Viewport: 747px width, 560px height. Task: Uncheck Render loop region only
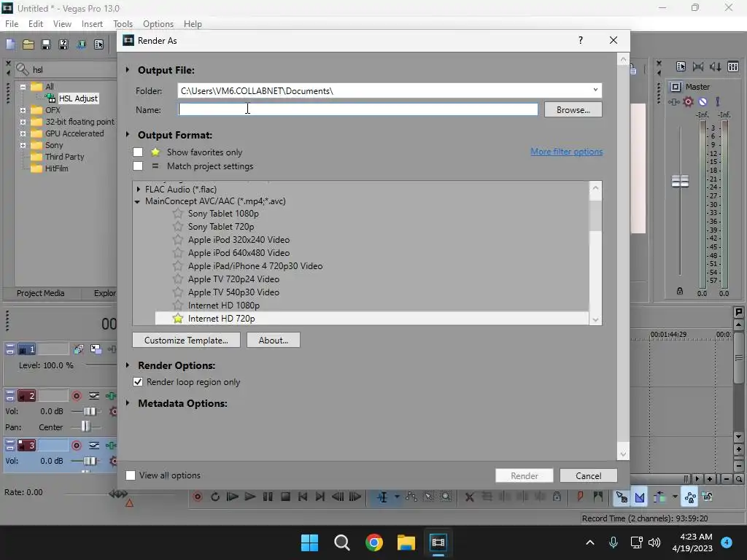[x=138, y=382]
